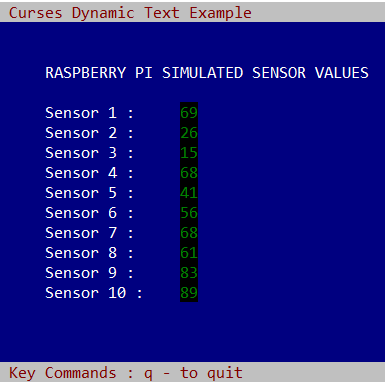Click the Sensor 9 value 83
Screen dimensions: 385x382
pyautogui.click(x=189, y=273)
